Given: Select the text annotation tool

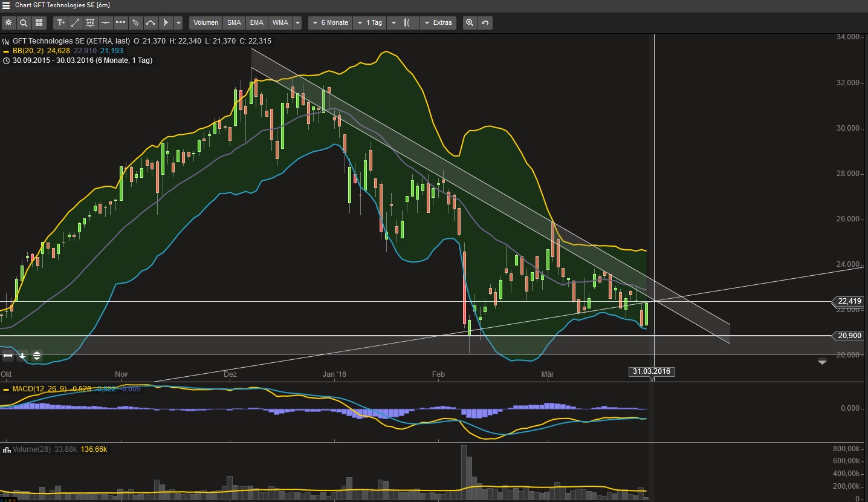Looking at the screenshot, I should click(x=60, y=23).
